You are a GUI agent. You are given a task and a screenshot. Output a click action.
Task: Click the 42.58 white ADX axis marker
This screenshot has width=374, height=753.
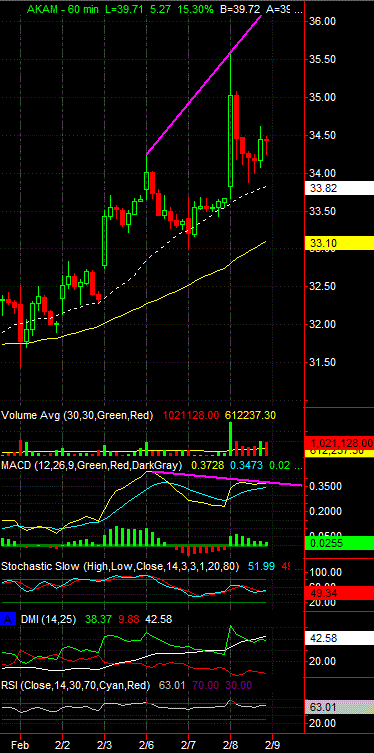pyautogui.click(x=339, y=638)
